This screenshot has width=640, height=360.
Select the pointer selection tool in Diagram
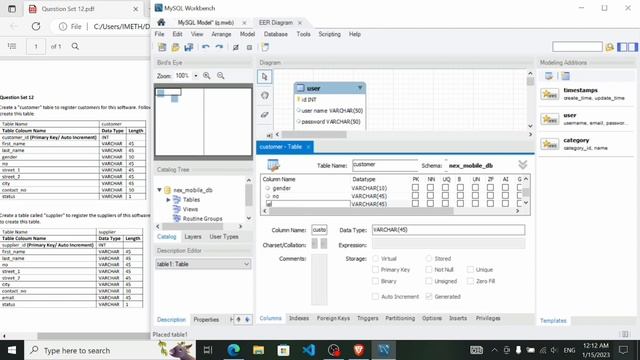coord(264,77)
